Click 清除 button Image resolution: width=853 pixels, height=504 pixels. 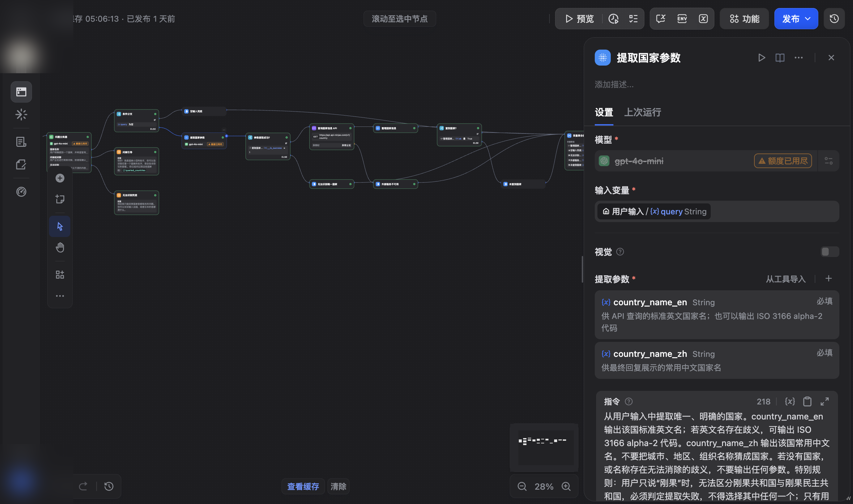tap(338, 486)
